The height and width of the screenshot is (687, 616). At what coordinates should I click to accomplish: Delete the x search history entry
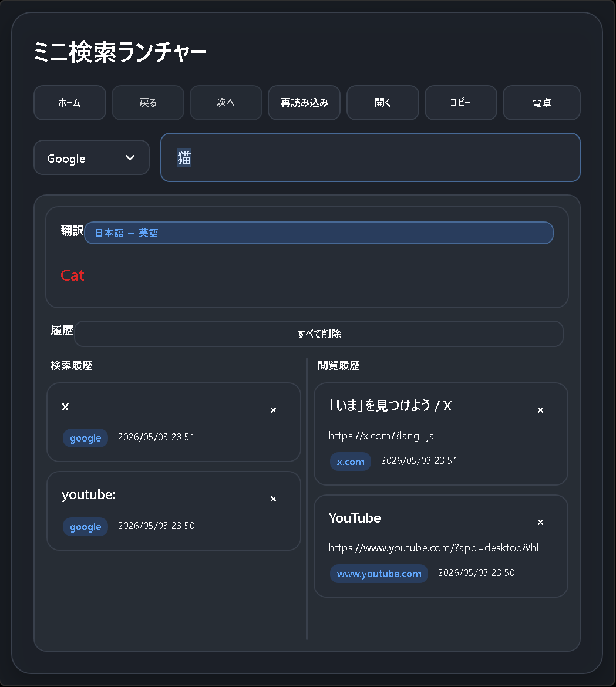click(274, 410)
